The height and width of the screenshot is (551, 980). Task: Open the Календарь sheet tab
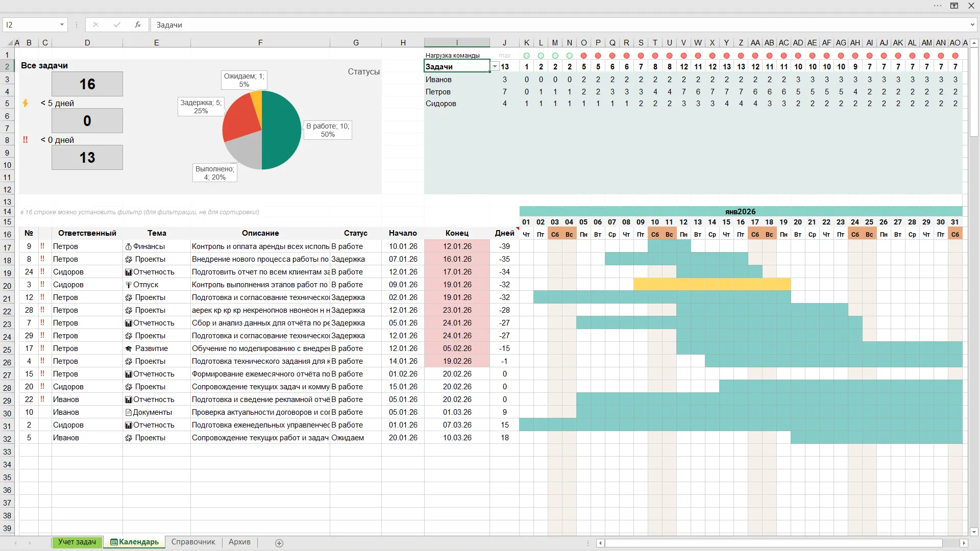pyautogui.click(x=134, y=542)
